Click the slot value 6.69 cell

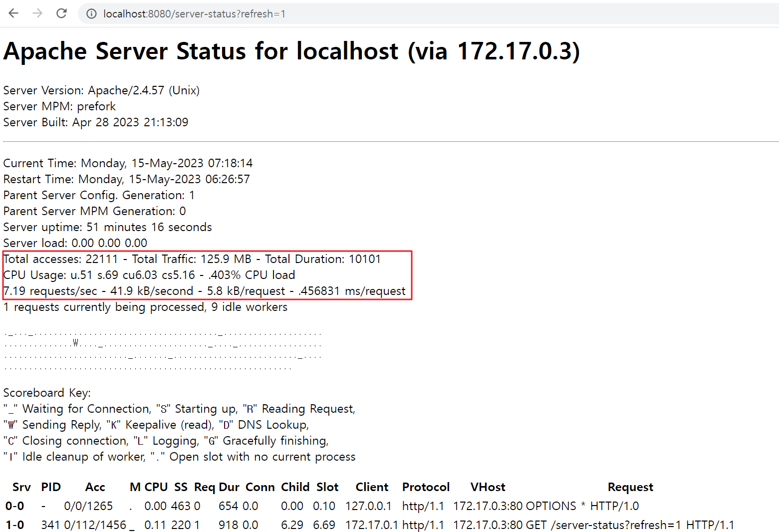(324, 525)
